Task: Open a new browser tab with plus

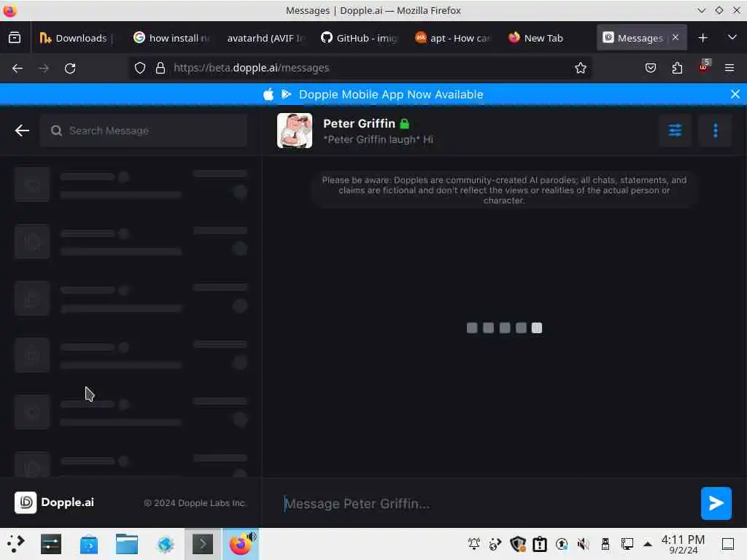Action: click(x=703, y=38)
